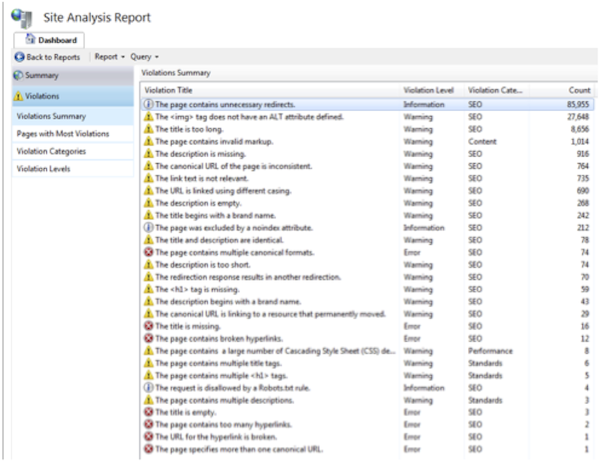Click warning icon beside 'The title is too long'
This screenshot has height=463, width=600.
(x=148, y=129)
